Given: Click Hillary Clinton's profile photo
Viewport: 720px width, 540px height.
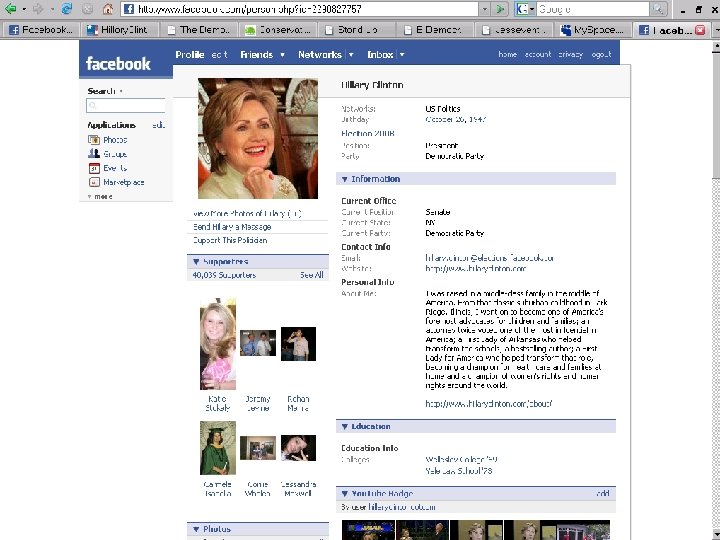Looking at the screenshot, I should click(258, 138).
